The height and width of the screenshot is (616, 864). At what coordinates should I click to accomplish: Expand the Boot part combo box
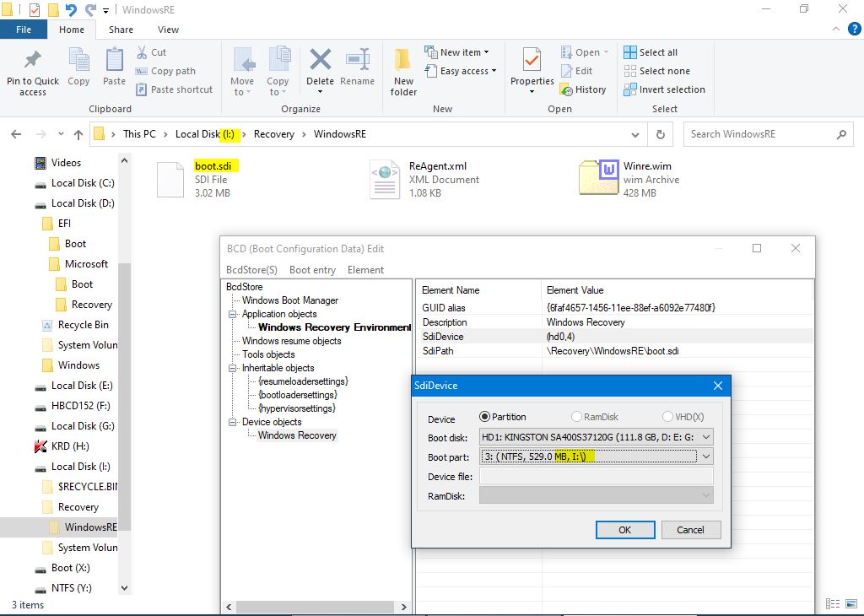[x=706, y=457]
